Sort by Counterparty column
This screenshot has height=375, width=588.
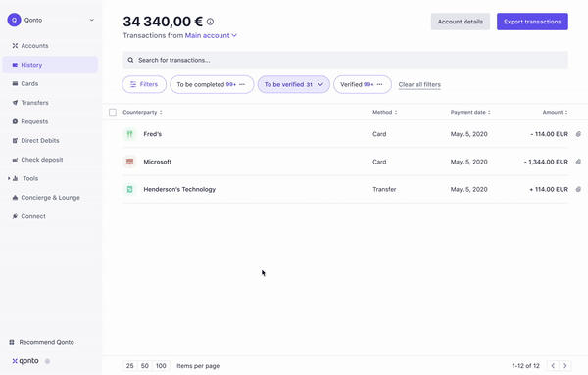tap(142, 112)
